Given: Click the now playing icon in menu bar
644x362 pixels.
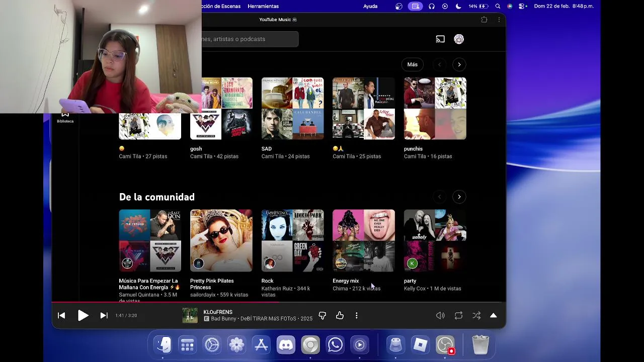Looking at the screenshot, I should click(445, 6).
